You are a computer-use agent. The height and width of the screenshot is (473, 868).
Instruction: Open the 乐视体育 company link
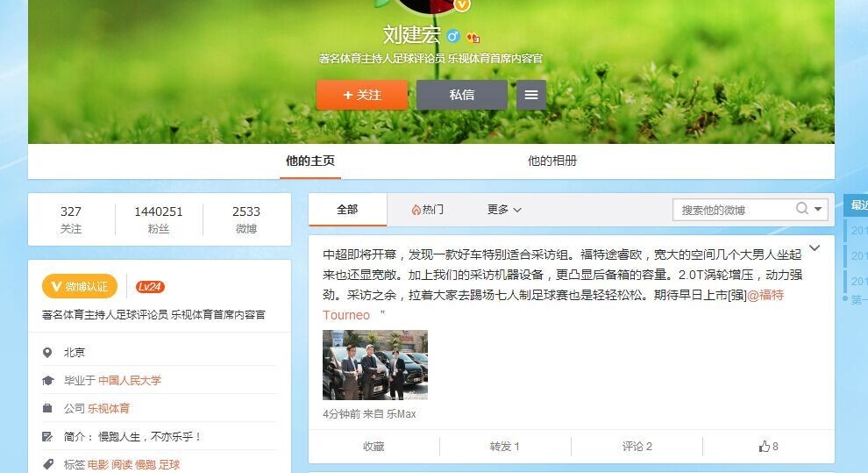click(x=109, y=408)
